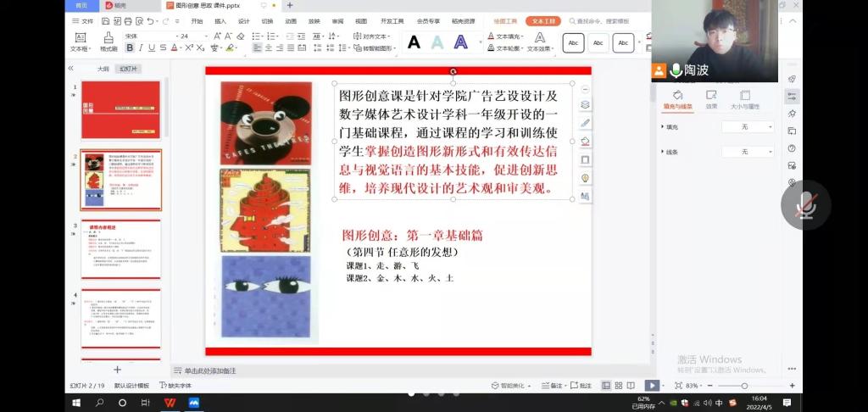Open Align Text (对齐文本) dropdown
The height and width of the screenshot is (412, 868).
373,36
